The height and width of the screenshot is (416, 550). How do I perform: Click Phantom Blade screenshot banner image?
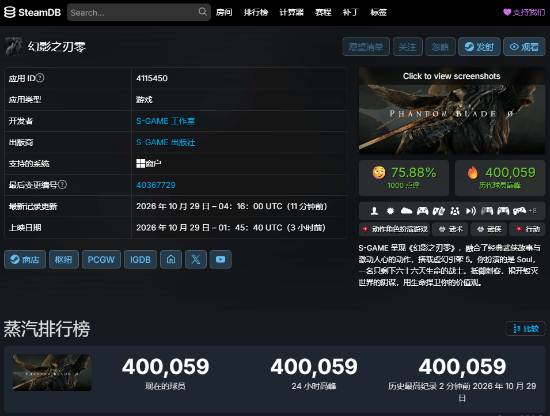pyautogui.click(x=452, y=111)
